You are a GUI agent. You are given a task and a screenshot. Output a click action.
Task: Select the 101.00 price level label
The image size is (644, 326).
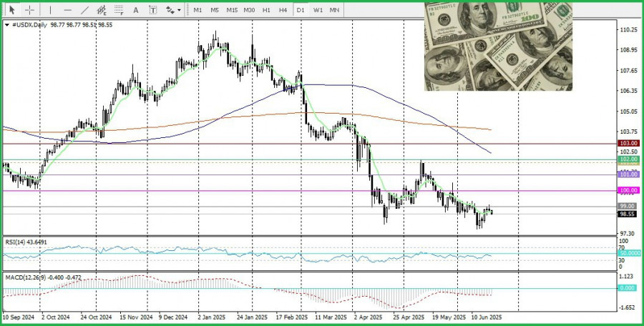629,174
